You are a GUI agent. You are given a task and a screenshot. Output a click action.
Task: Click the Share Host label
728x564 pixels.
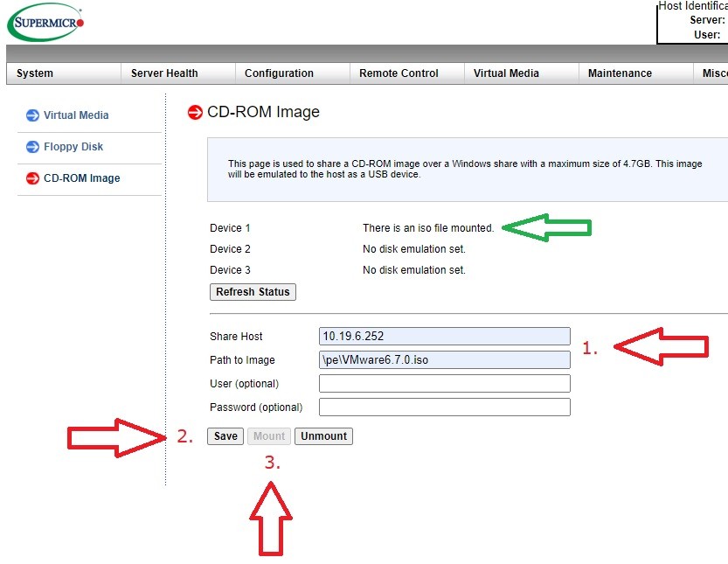click(236, 337)
